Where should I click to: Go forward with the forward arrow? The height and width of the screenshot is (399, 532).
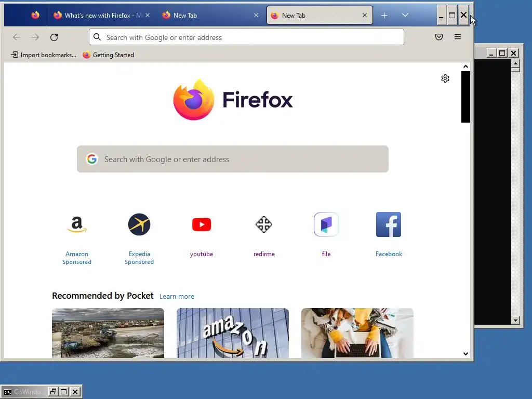point(35,37)
